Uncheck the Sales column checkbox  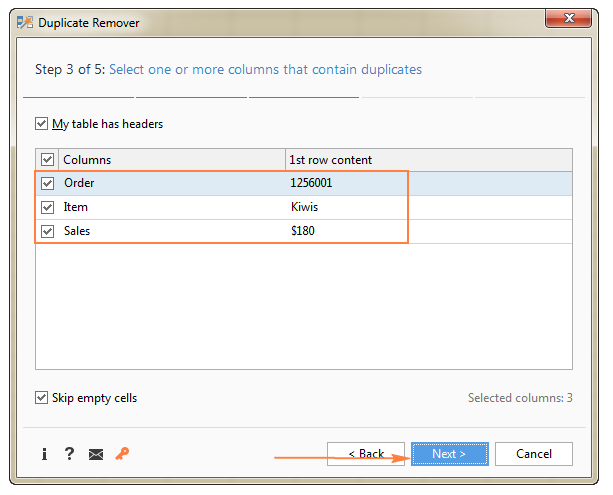pos(47,232)
